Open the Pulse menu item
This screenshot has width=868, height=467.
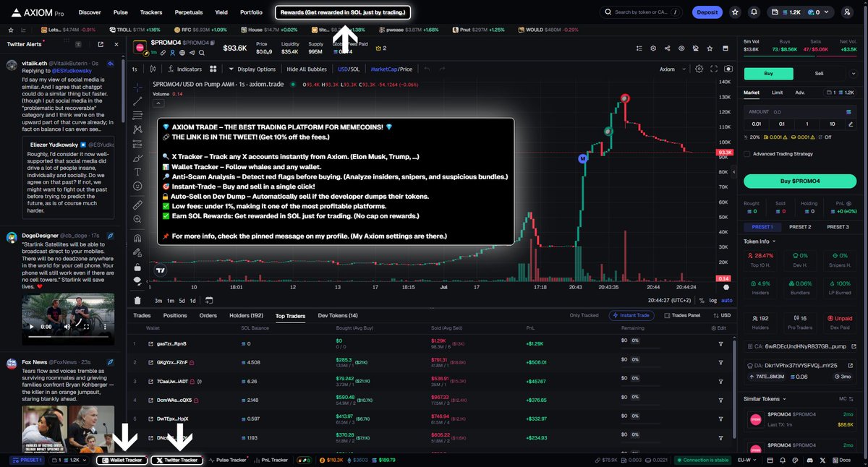tap(121, 12)
